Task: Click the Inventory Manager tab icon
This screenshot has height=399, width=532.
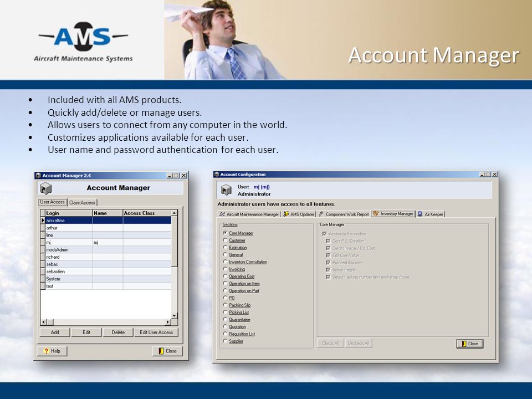Action: (x=376, y=214)
